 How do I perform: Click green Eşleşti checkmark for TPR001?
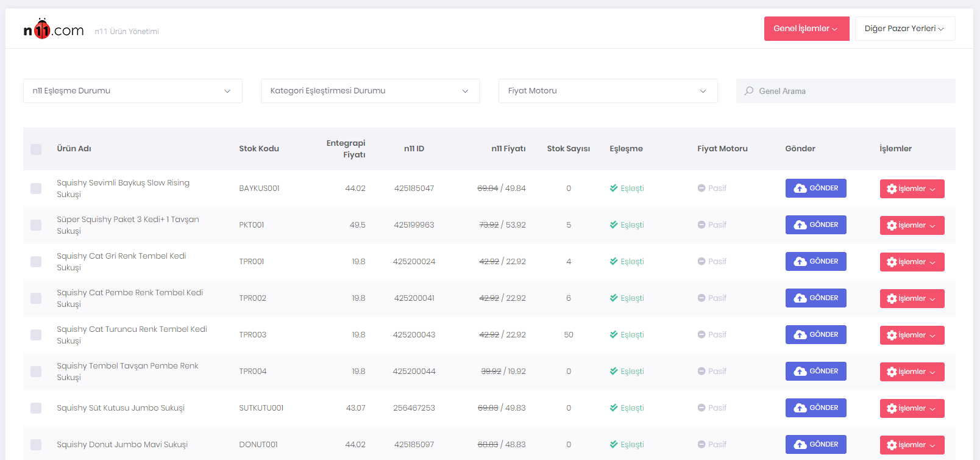coord(614,262)
